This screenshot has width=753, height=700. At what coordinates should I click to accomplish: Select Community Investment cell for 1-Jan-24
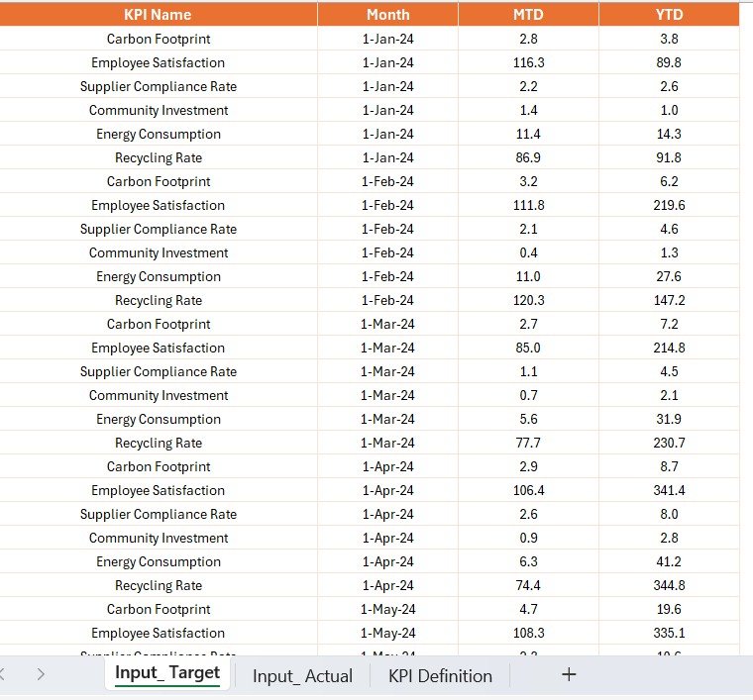click(159, 110)
